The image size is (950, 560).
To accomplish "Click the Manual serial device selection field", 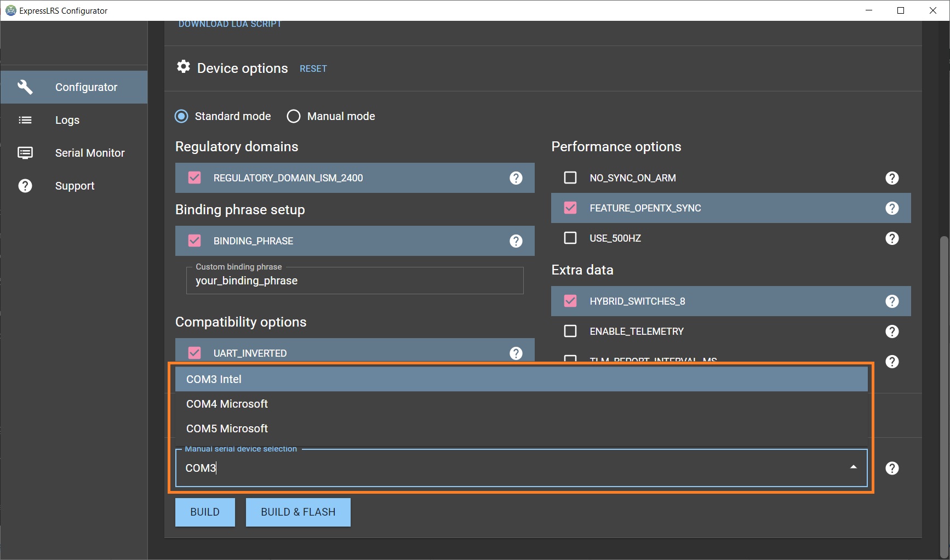I will click(522, 468).
